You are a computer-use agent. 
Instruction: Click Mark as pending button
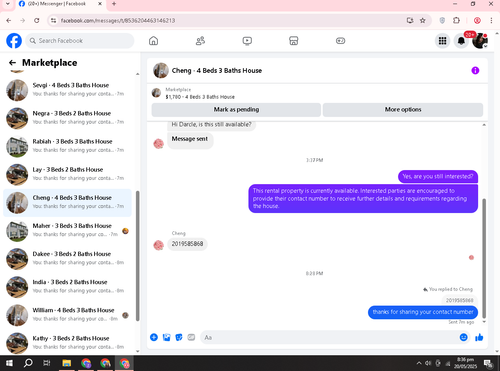pos(236,109)
